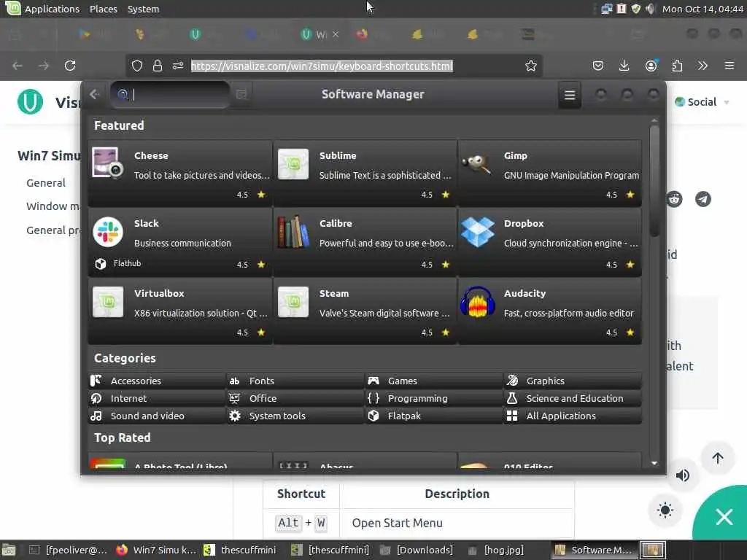Select the System tools category
Screen dimensions: 747x560
(x=295, y=416)
